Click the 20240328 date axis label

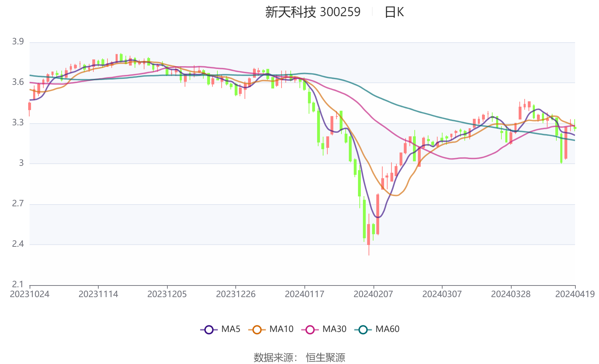[511, 294]
